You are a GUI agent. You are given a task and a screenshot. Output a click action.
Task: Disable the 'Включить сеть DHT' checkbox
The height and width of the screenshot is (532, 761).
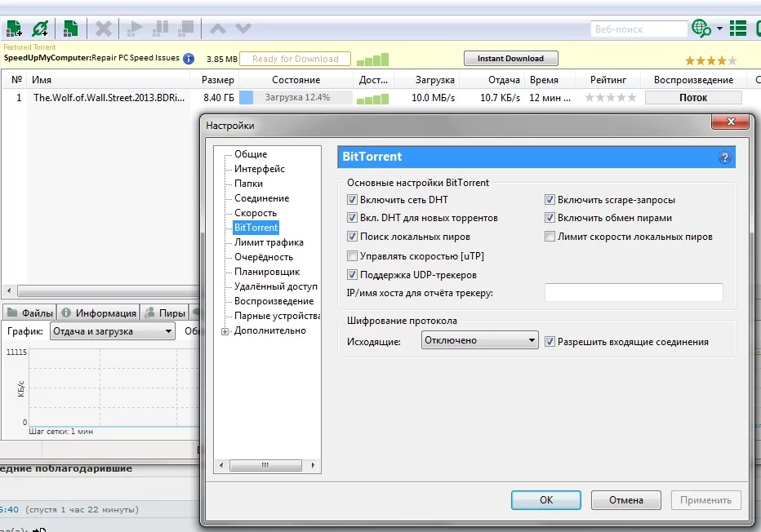pyautogui.click(x=353, y=200)
